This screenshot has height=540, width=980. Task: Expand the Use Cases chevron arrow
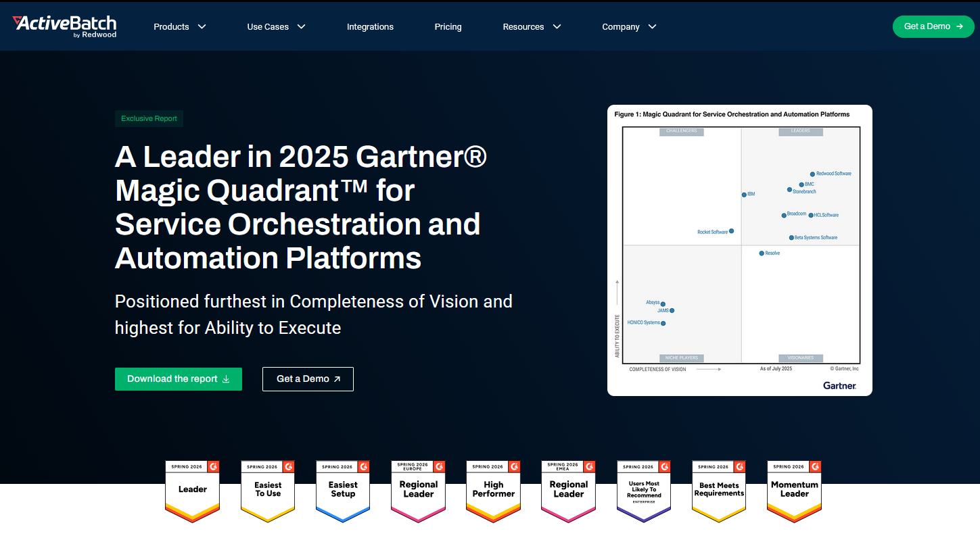click(302, 27)
